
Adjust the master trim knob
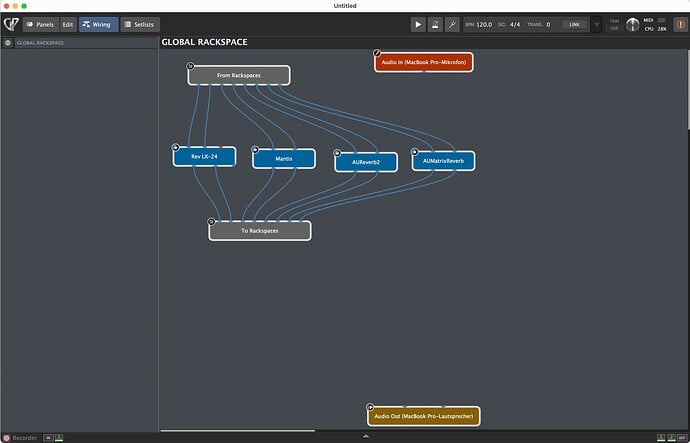click(x=633, y=24)
